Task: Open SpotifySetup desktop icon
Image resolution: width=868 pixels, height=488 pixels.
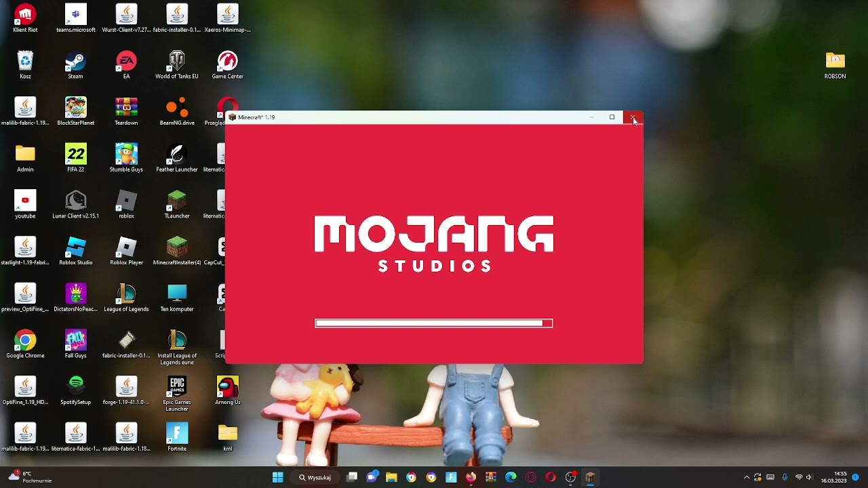Action: point(75,390)
